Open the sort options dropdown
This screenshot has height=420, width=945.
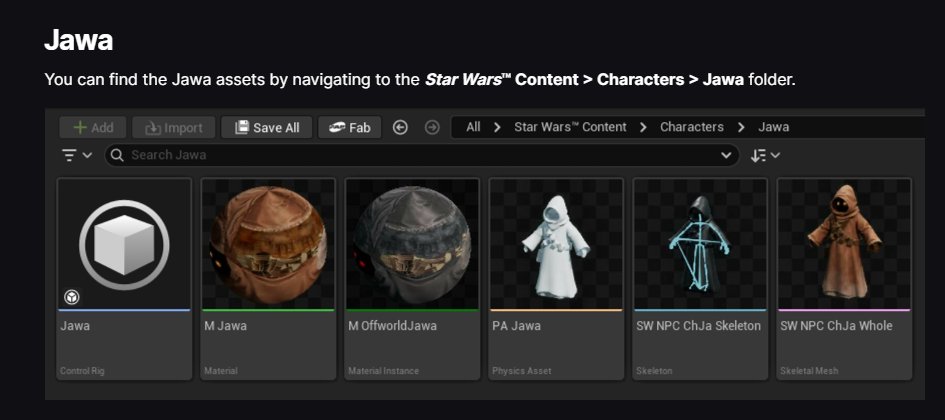coord(765,155)
